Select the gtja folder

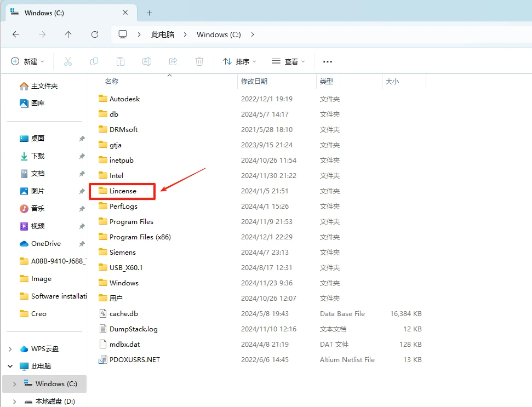tap(110, 145)
